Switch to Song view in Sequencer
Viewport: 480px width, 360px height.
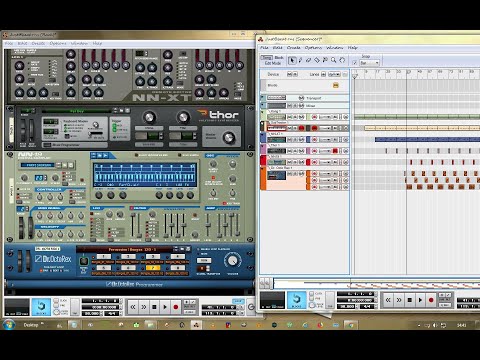click(x=266, y=58)
